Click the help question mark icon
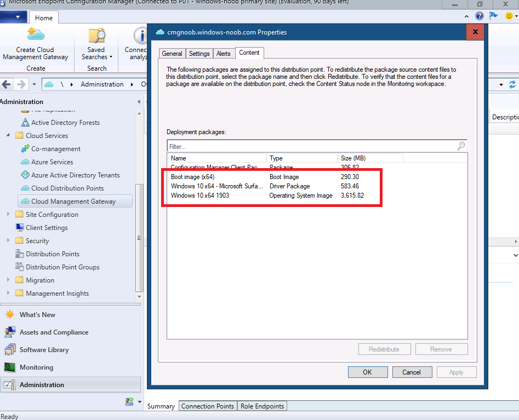 [x=480, y=15]
